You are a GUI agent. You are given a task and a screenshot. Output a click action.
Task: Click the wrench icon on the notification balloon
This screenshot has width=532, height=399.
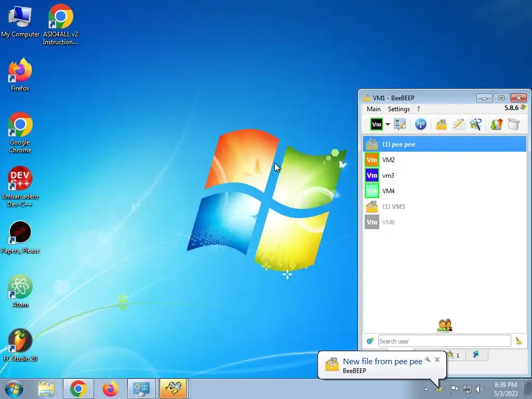coord(428,360)
